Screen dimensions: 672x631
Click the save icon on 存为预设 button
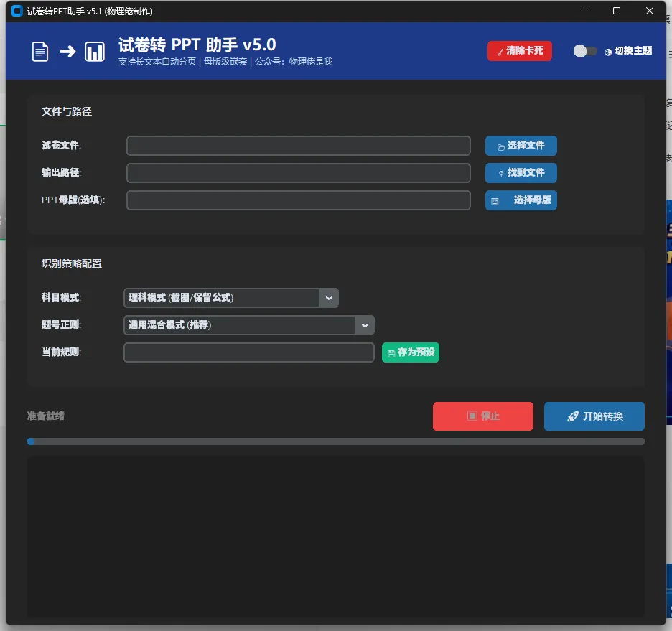point(392,352)
